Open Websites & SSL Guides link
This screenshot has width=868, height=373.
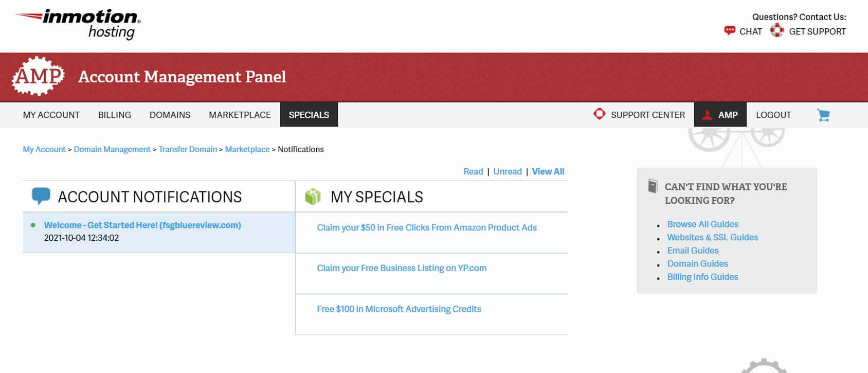click(x=712, y=237)
